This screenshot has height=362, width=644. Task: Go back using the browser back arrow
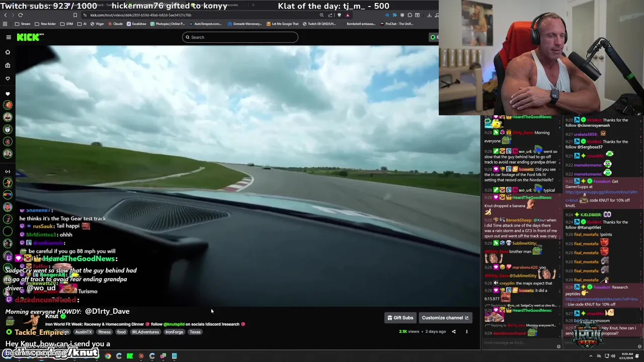[5, 15]
